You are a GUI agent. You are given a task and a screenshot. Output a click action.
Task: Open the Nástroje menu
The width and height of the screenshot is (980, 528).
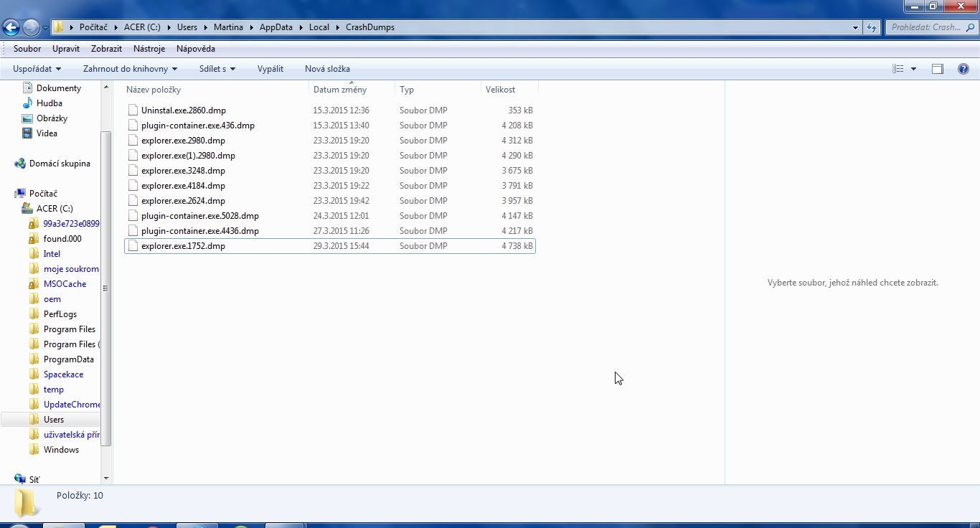149,49
